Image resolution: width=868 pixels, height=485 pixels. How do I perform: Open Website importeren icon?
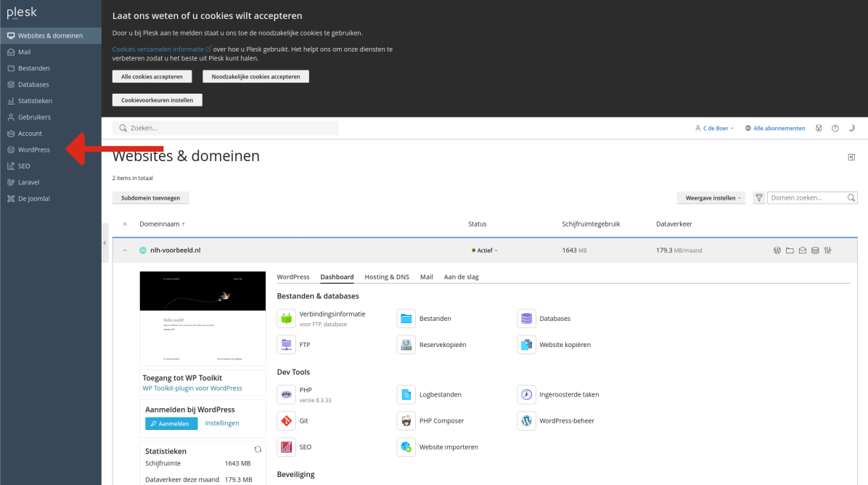pyautogui.click(x=406, y=447)
